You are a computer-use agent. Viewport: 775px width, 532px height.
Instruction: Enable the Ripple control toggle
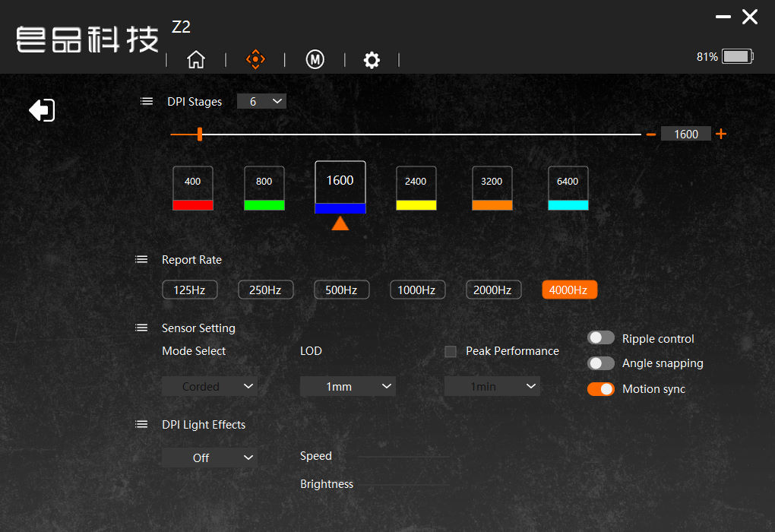click(600, 337)
